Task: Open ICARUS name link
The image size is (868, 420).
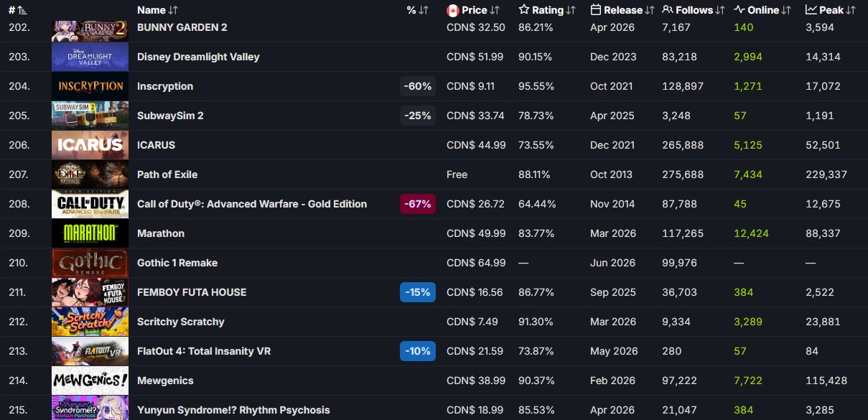Action: pos(156,145)
